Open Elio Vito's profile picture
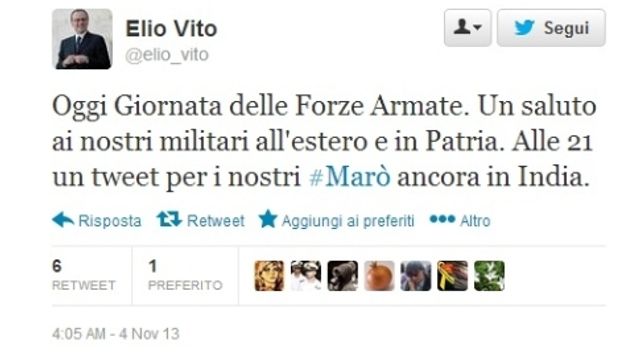The height and width of the screenshot is (360, 640). tap(82, 39)
